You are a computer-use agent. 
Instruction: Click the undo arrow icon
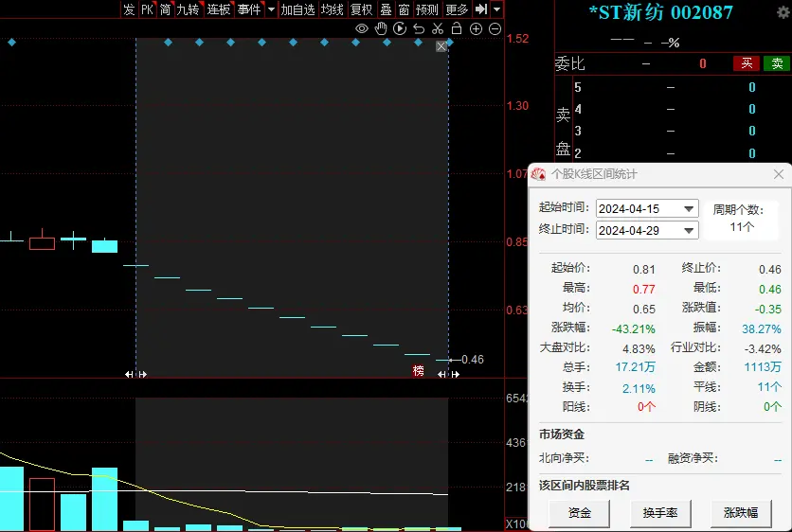[x=419, y=29]
